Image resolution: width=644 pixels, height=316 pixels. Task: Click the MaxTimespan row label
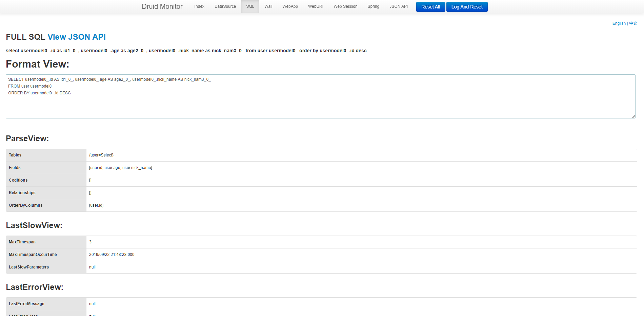coord(22,242)
